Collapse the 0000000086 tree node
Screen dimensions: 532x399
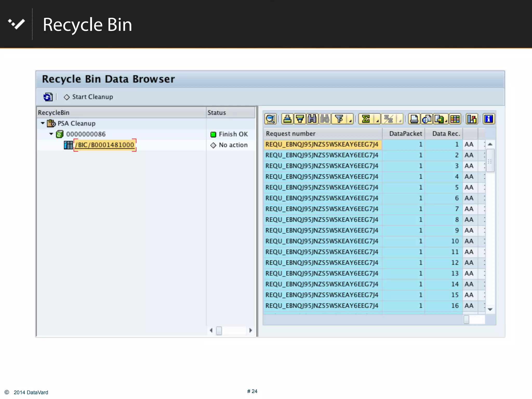[x=51, y=134]
